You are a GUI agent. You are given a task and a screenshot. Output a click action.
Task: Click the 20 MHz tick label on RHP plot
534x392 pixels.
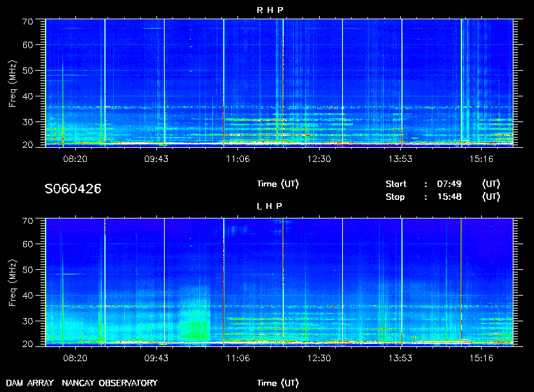28,145
